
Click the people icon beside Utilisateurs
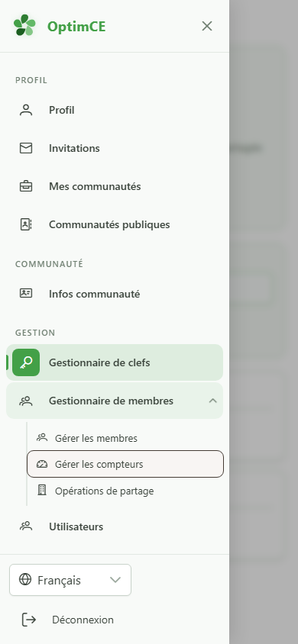pyautogui.click(x=26, y=526)
